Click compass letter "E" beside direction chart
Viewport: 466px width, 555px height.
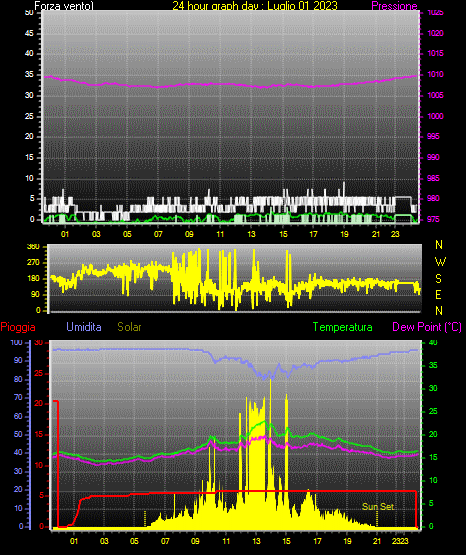coord(438,295)
